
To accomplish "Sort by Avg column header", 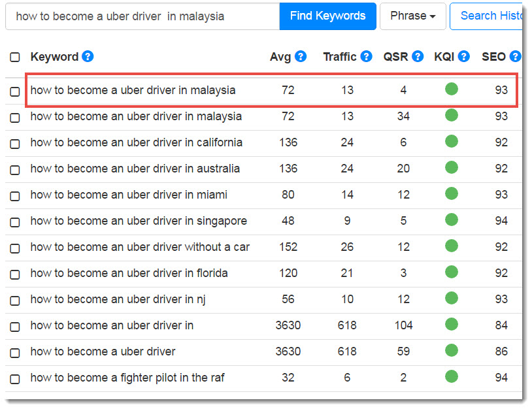I will click(280, 57).
